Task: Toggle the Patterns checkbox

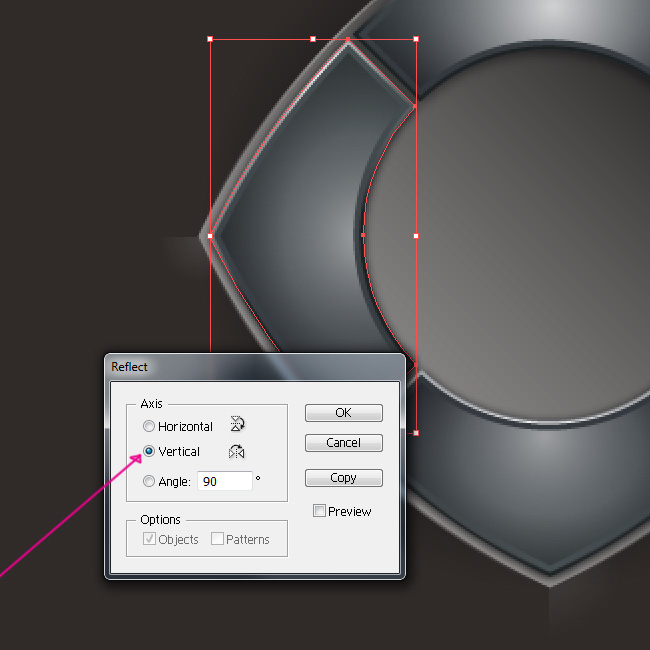Action: (217, 539)
